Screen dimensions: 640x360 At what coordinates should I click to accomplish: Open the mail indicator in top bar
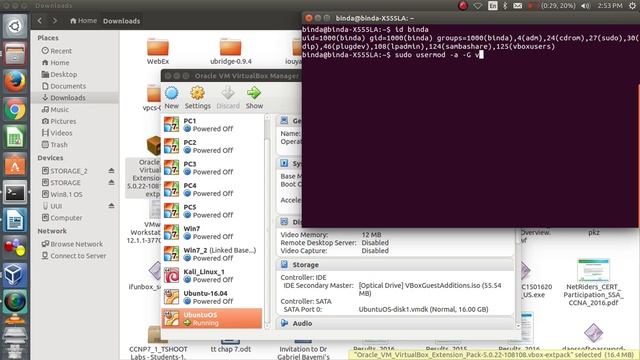pos(518,6)
